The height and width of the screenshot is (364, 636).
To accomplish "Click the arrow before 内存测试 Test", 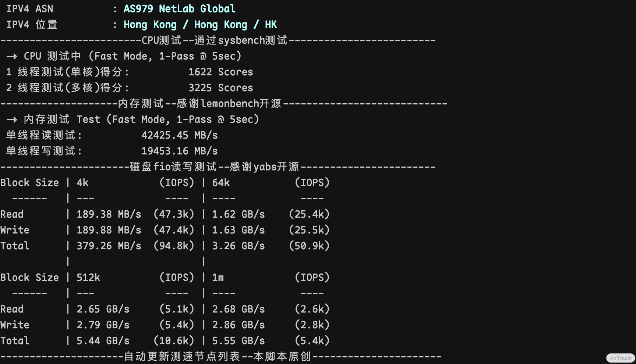I will click(12, 119).
